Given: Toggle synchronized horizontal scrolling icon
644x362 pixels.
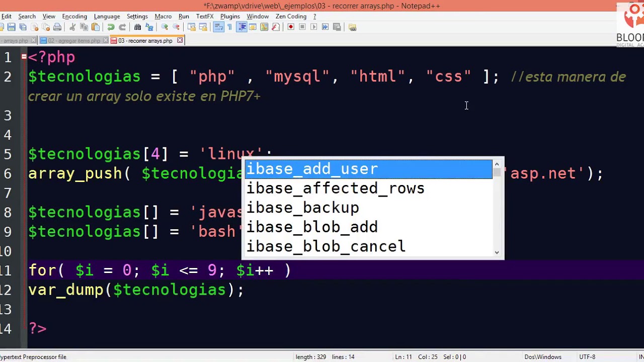Looking at the screenshot, I should click(x=203, y=27).
